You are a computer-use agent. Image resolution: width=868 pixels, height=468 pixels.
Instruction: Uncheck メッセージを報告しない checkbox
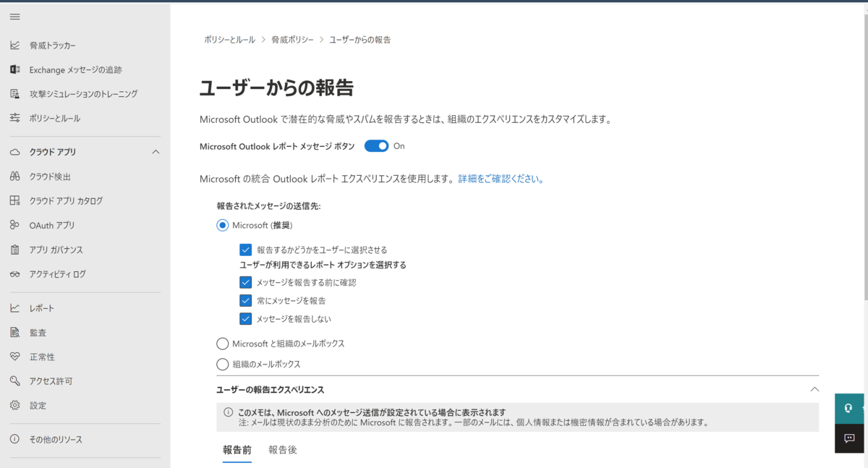[246, 318]
